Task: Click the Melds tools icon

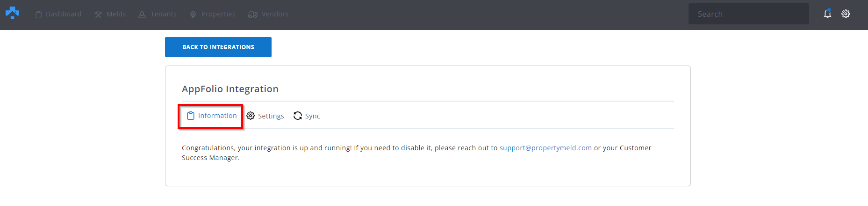Action: click(98, 15)
